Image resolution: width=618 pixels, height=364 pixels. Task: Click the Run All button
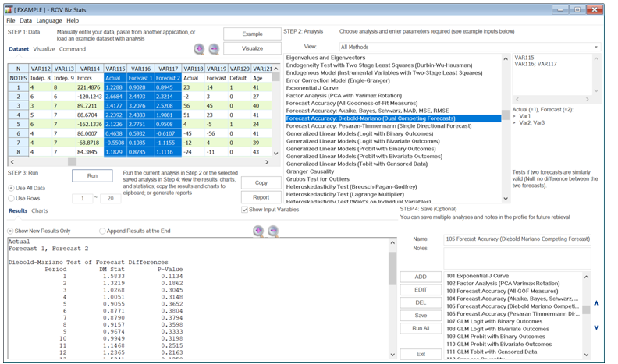click(421, 328)
